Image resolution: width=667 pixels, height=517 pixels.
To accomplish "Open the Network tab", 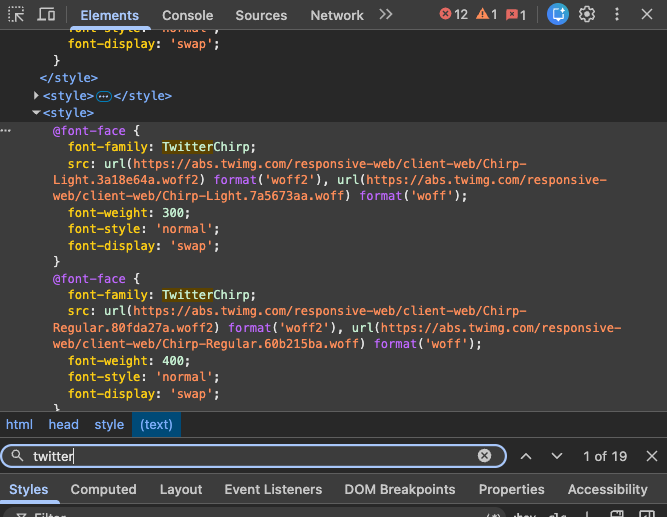I will (337, 15).
